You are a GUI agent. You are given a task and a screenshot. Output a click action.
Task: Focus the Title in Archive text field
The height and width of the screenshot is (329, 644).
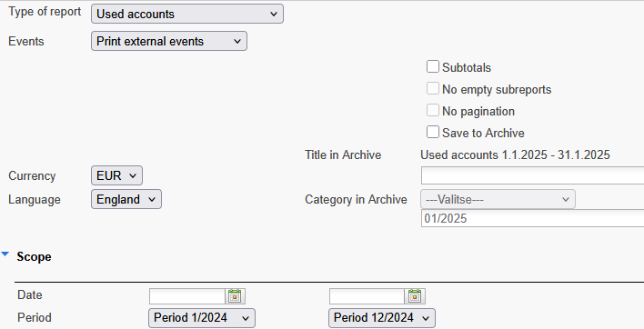tap(532, 175)
